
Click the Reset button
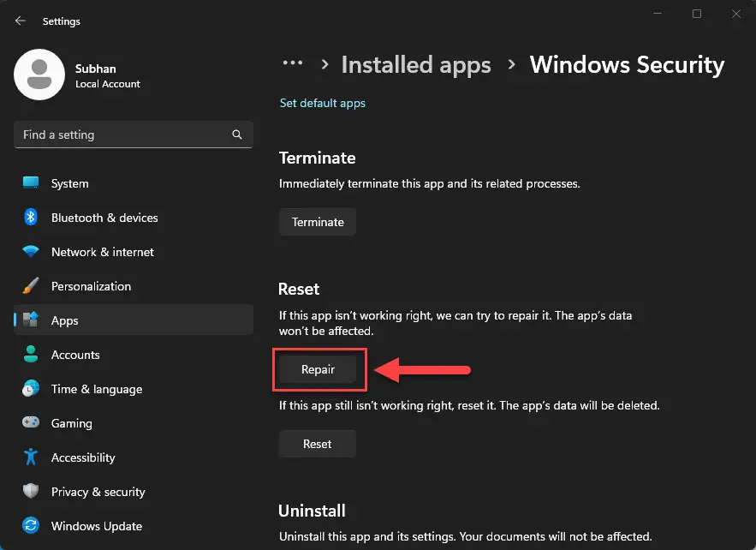[318, 444]
